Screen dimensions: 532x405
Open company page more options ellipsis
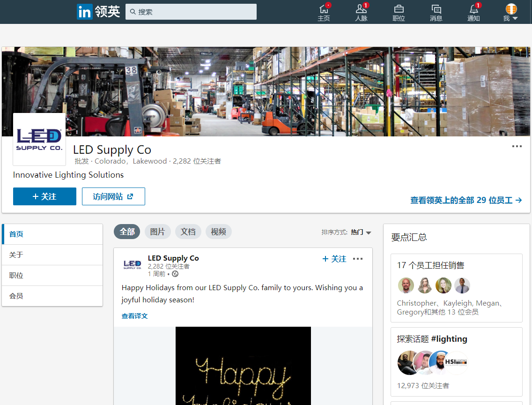517,146
